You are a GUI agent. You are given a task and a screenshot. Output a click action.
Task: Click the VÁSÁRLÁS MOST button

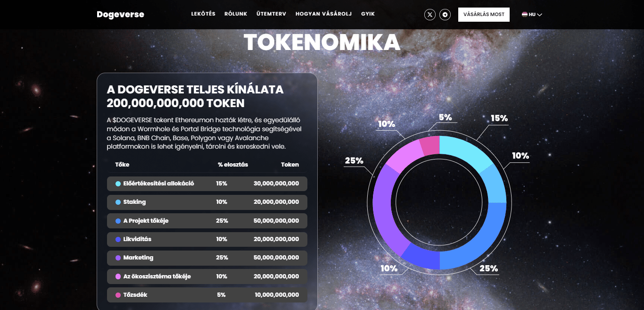484,15
